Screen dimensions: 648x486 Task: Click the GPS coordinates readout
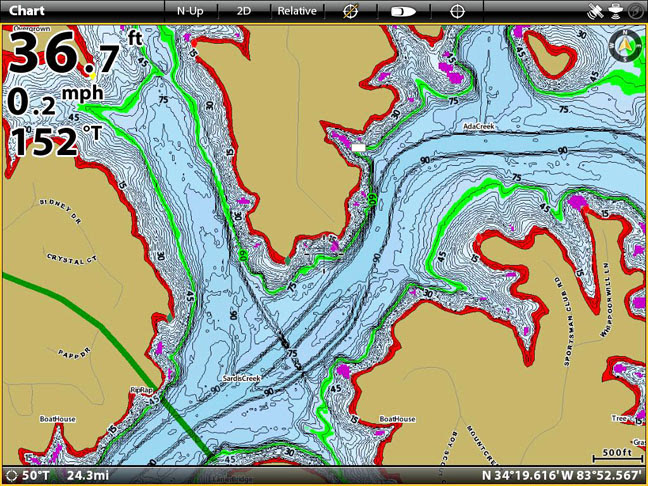562,475
